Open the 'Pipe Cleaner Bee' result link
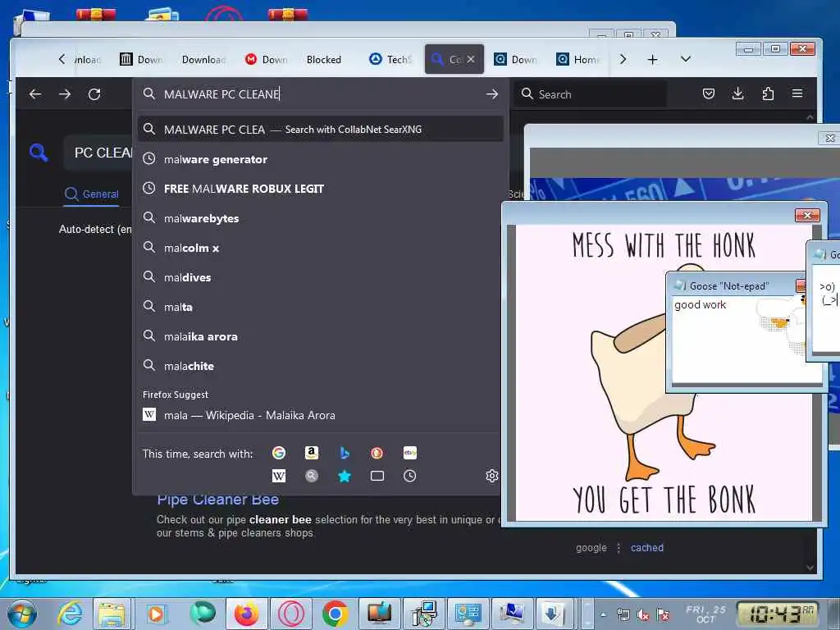The height and width of the screenshot is (630, 840). tap(217, 500)
